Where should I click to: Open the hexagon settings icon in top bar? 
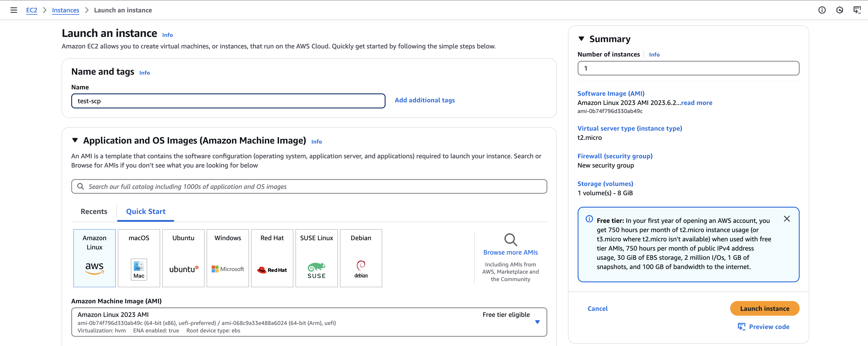[x=839, y=10]
